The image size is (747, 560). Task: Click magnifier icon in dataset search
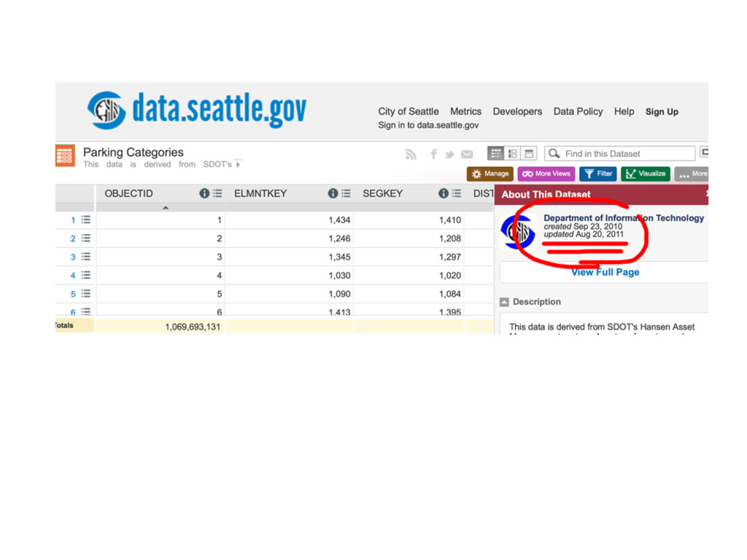point(554,153)
